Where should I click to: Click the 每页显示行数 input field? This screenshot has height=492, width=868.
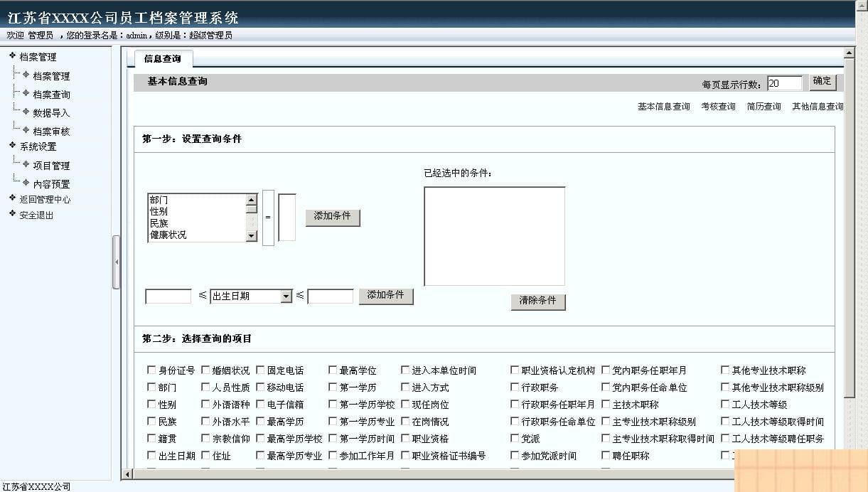pyautogui.click(x=784, y=82)
